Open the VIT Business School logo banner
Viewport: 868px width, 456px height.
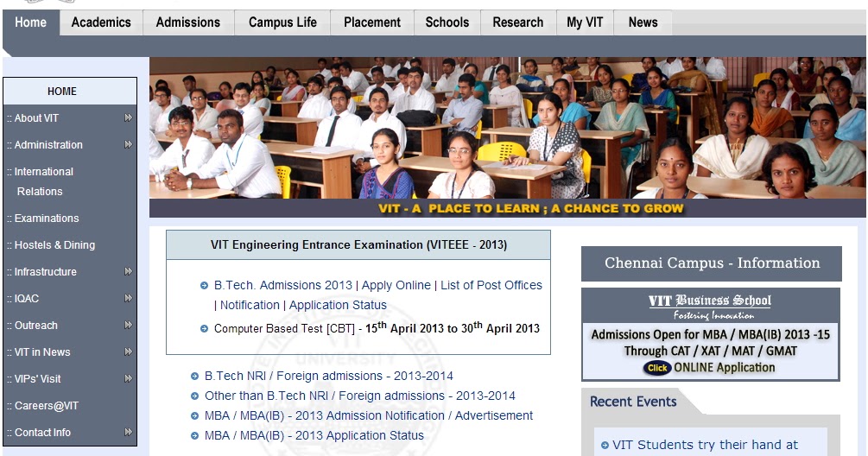pos(710,307)
